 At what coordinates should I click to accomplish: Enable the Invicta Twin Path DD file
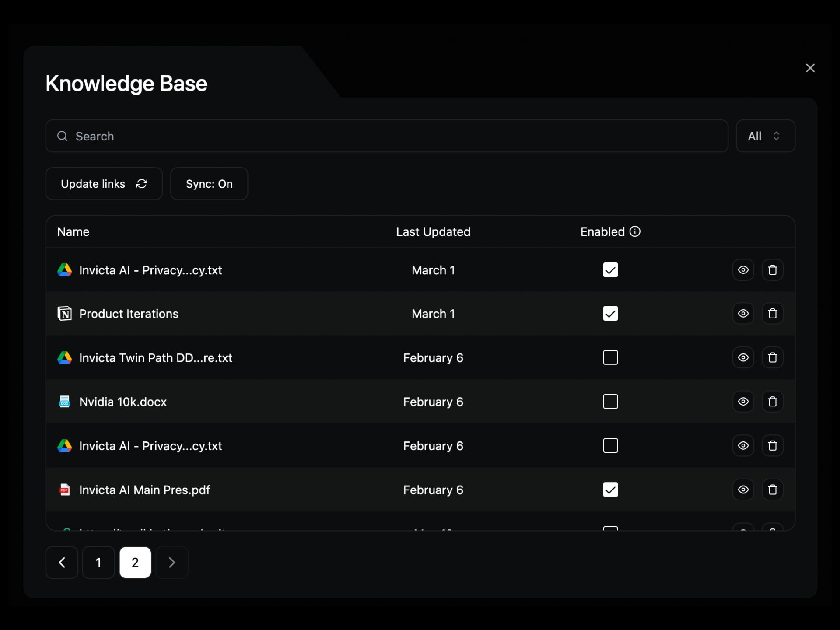[x=610, y=357]
